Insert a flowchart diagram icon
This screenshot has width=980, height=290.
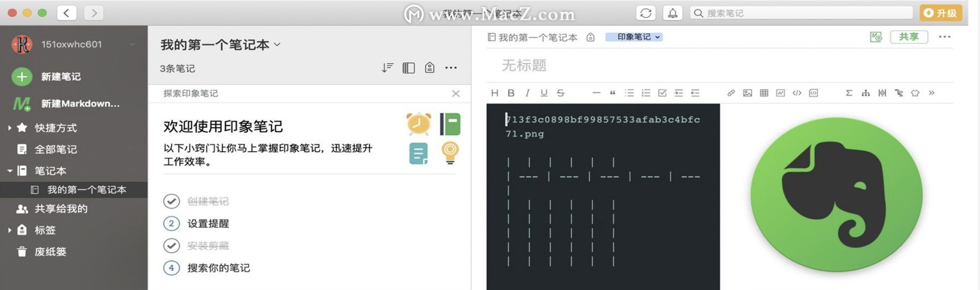pyautogui.click(x=866, y=93)
